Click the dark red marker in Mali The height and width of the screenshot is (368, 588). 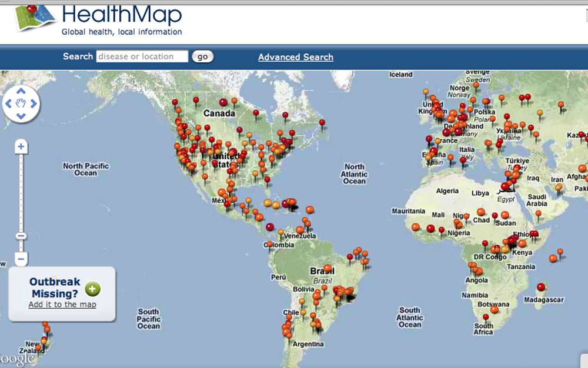(x=430, y=228)
